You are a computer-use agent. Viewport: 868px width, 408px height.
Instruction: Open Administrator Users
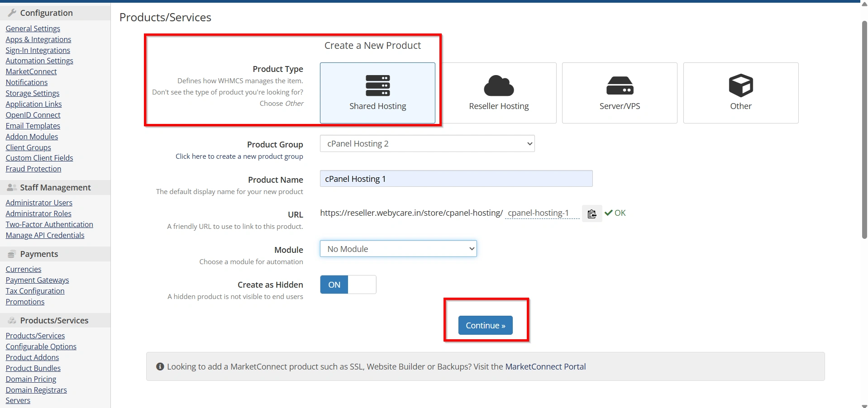coord(39,203)
